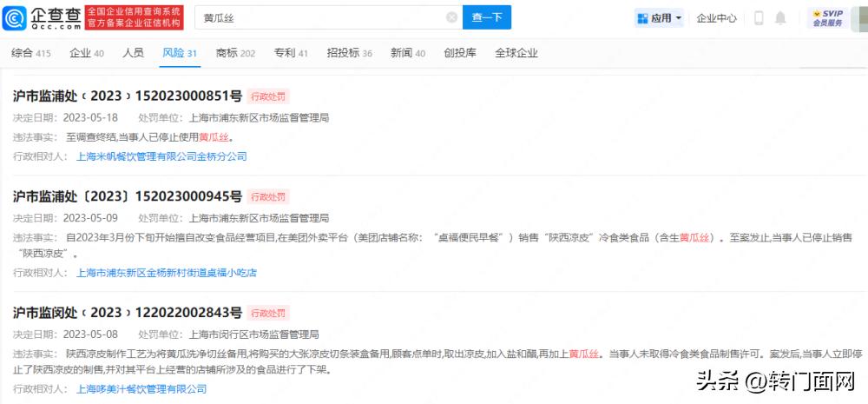This screenshot has height=404, width=868.
Task: Open the mobile phone icon in header
Action: pos(759,17)
